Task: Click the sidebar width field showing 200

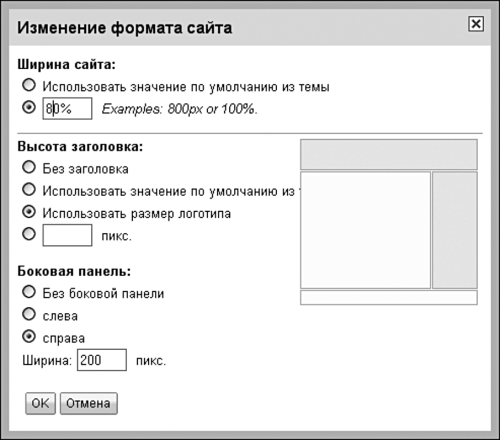Action: coord(102,360)
